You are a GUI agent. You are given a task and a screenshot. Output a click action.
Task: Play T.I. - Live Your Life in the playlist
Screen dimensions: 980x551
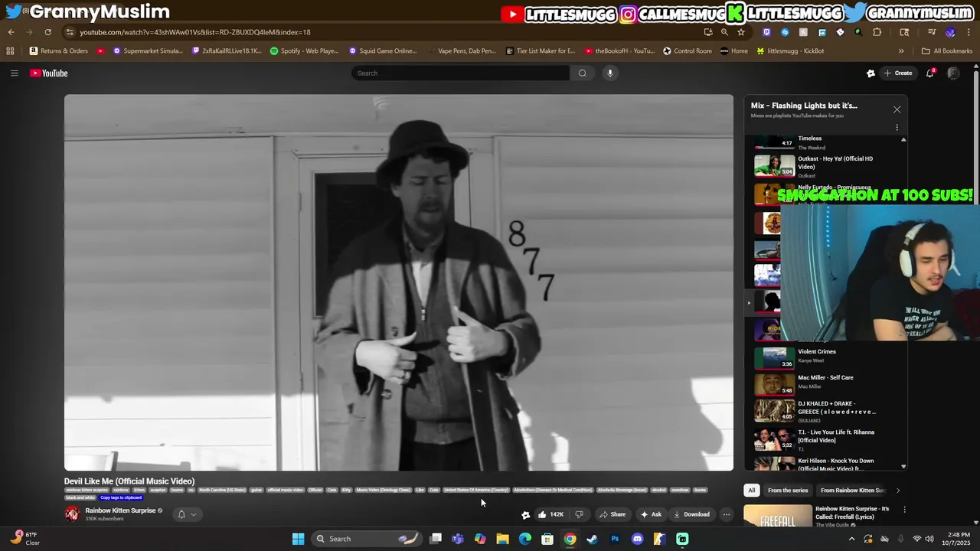(826, 439)
